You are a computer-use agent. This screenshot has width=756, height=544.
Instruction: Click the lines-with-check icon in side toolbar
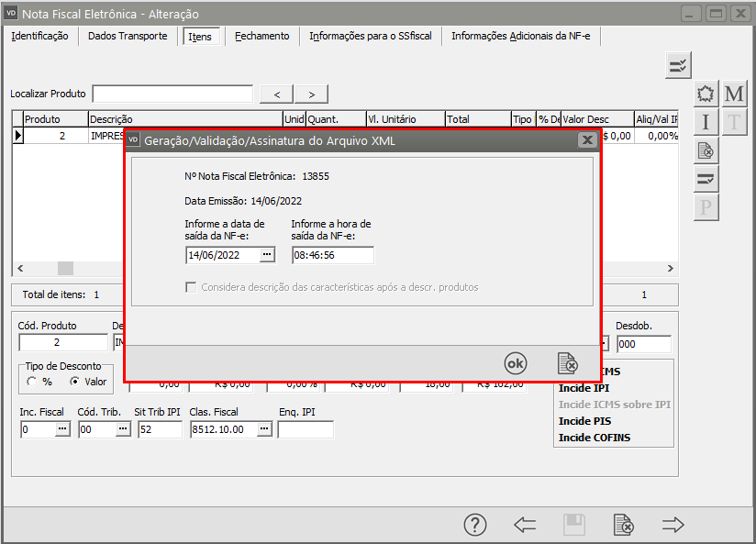pyautogui.click(x=706, y=179)
